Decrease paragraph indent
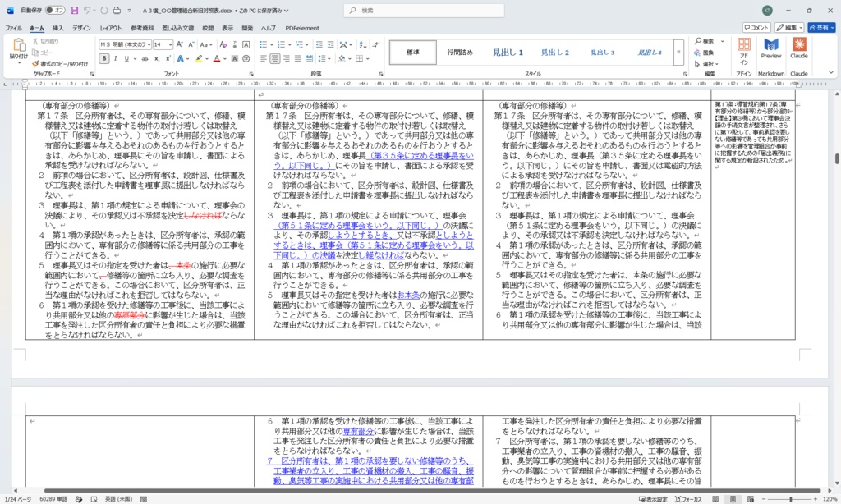Screen dimensions: 841x504 coord(319,44)
